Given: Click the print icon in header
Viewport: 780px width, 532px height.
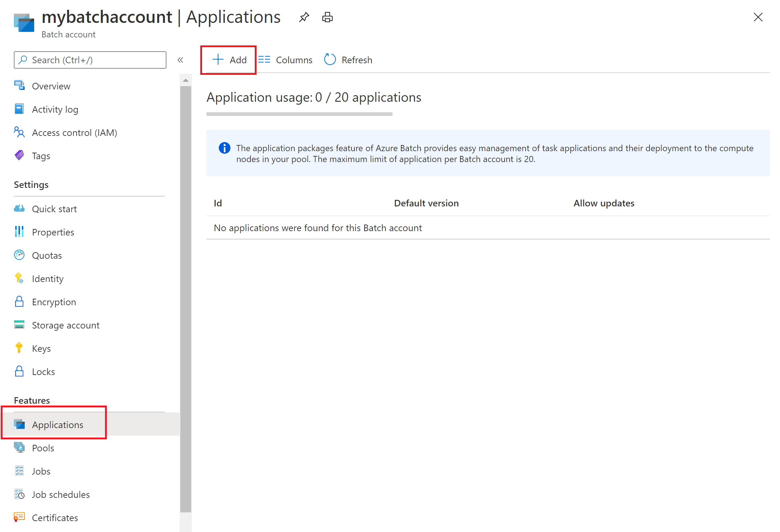Looking at the screenshot, I should pyautogui.click(x=327, y=17).
